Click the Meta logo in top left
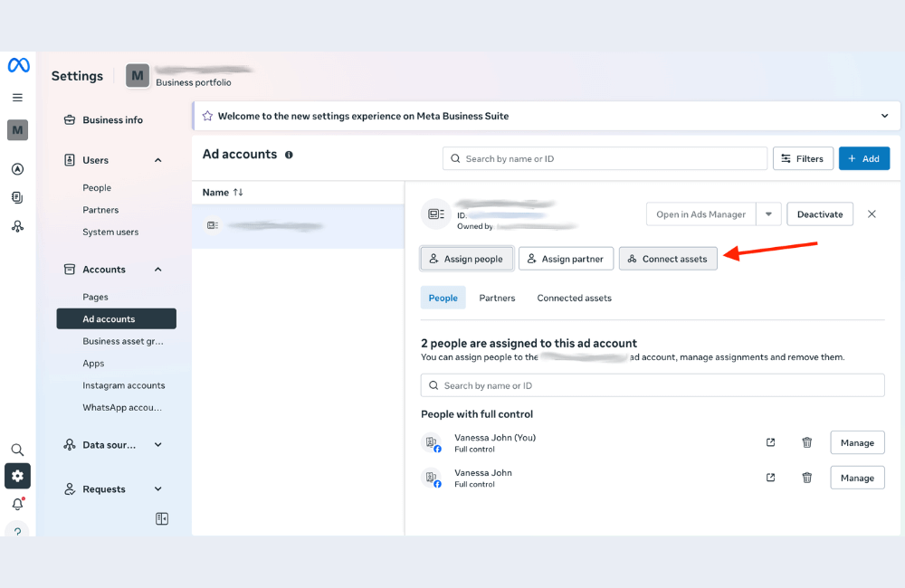The height and width of the screenshot is (588, 905). click(17, 65)
